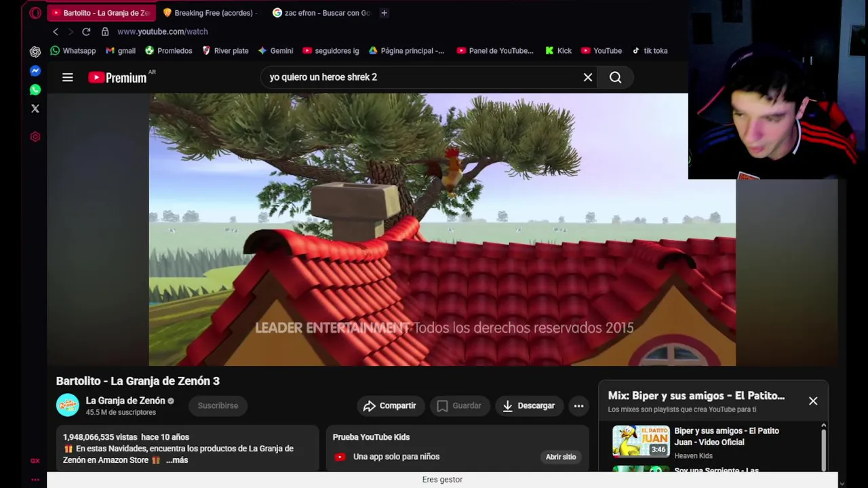
Task: Open the Whatsapp bookmark
Action: click(73, 51)
